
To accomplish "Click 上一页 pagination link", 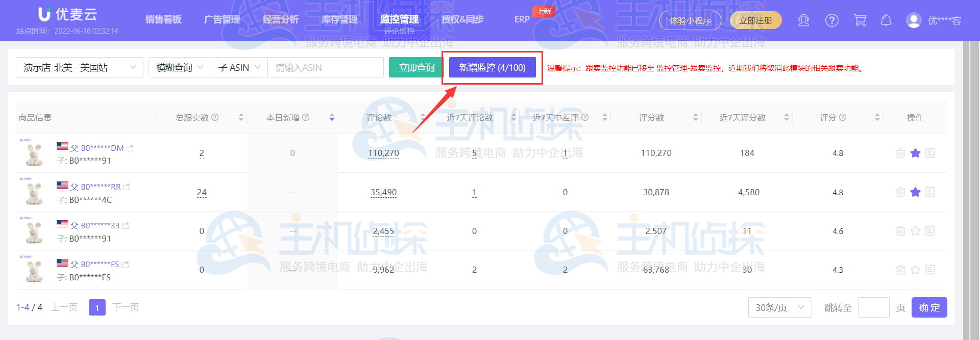I will [x=64, y=307].
